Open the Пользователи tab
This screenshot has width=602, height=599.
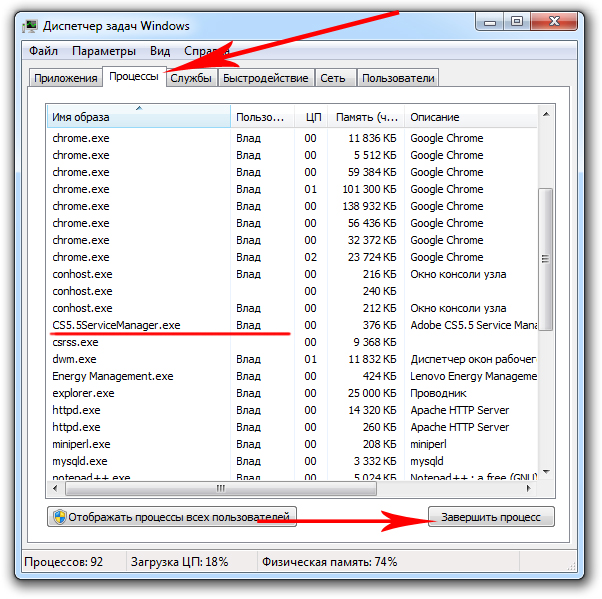(x=397, y=78)
